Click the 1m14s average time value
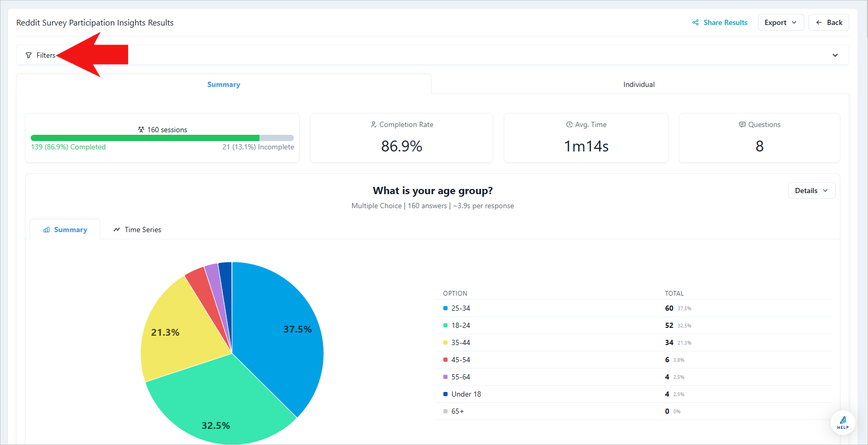868x445 pixels. coord(586,146)
